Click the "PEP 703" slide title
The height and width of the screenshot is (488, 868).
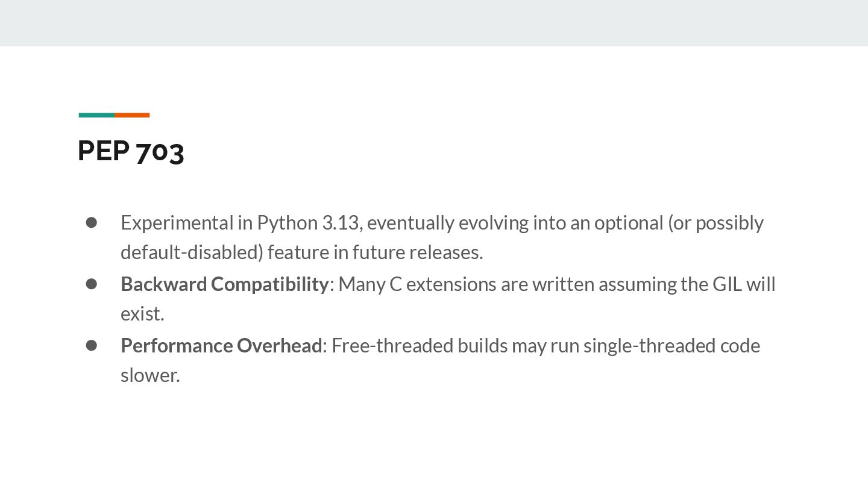[131, 151]
